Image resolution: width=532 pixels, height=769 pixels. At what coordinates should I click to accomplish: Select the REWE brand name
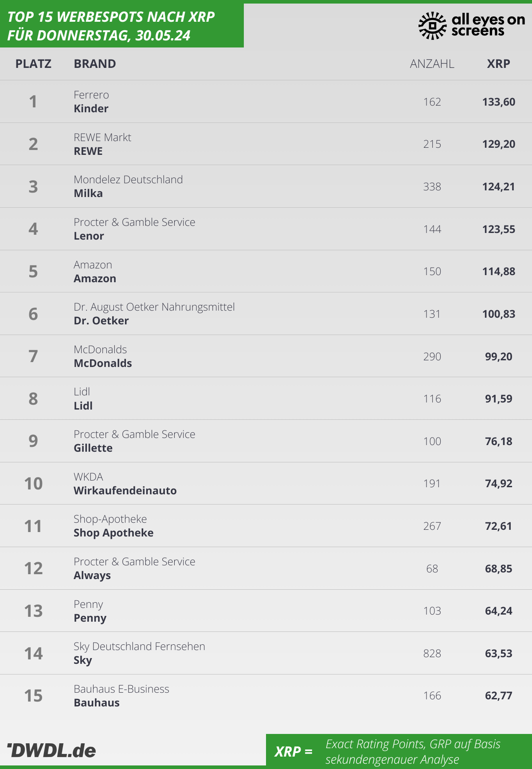click(x=88, y=151)
